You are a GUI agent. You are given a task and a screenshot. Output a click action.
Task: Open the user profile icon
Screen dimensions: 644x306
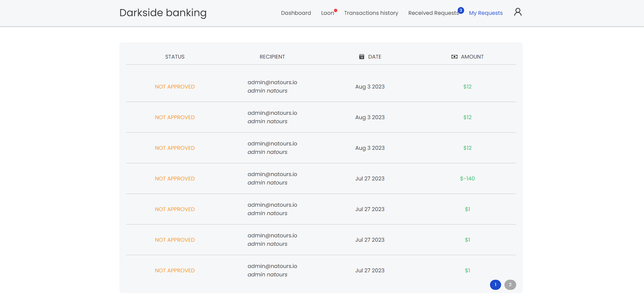[x=518, y=12]
